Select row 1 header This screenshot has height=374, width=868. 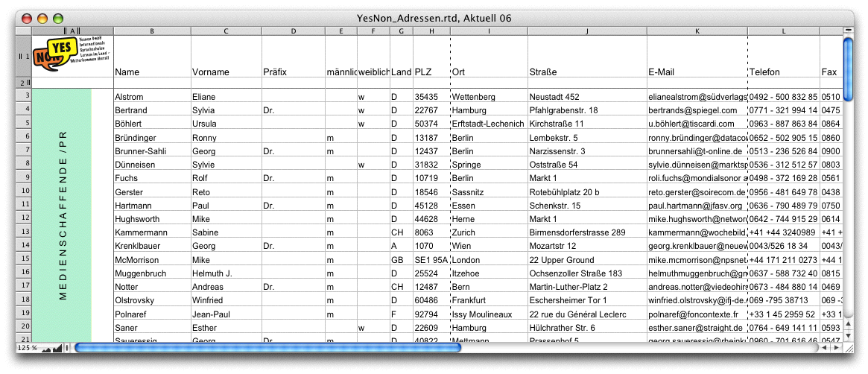[x=22, y=57]
